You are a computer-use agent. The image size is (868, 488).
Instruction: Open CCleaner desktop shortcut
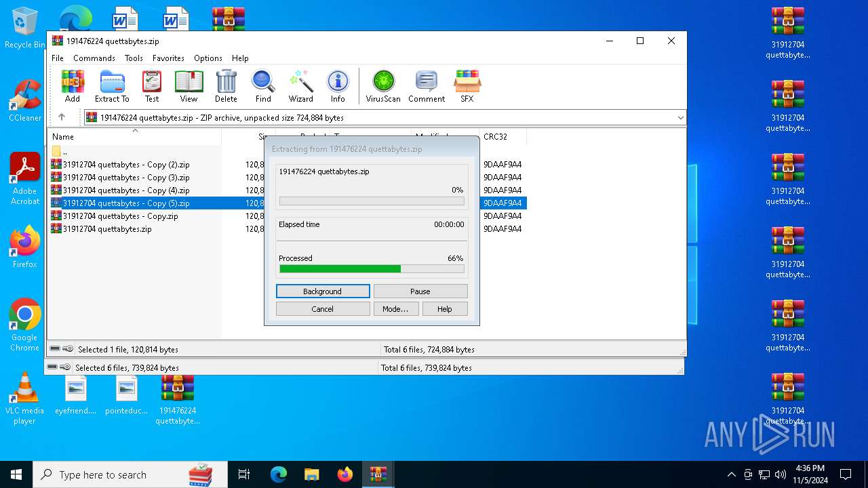[24, 102]
